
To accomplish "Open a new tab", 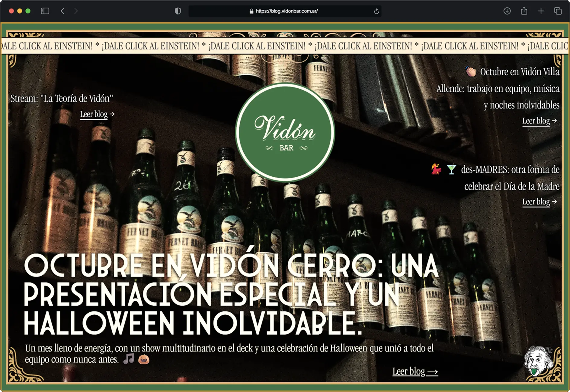I will pyautogui.click(x=540, y=11).
